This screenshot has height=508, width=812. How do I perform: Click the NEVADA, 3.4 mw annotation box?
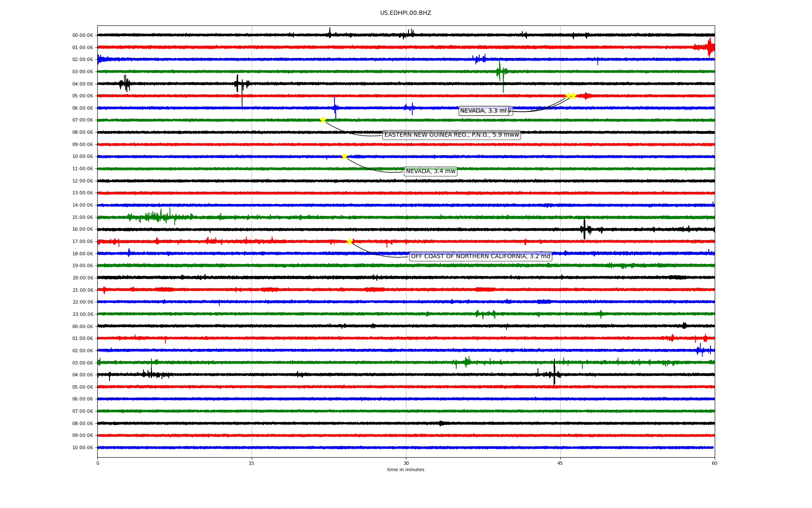pyautogui.click(x=431, y=171)
